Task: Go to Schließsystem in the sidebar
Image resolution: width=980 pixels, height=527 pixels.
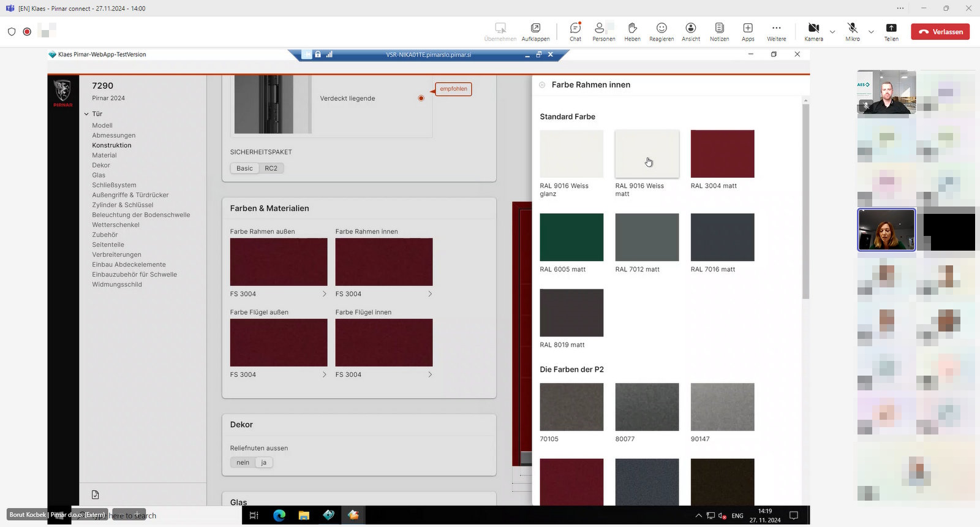Action: tap(114, 185)
